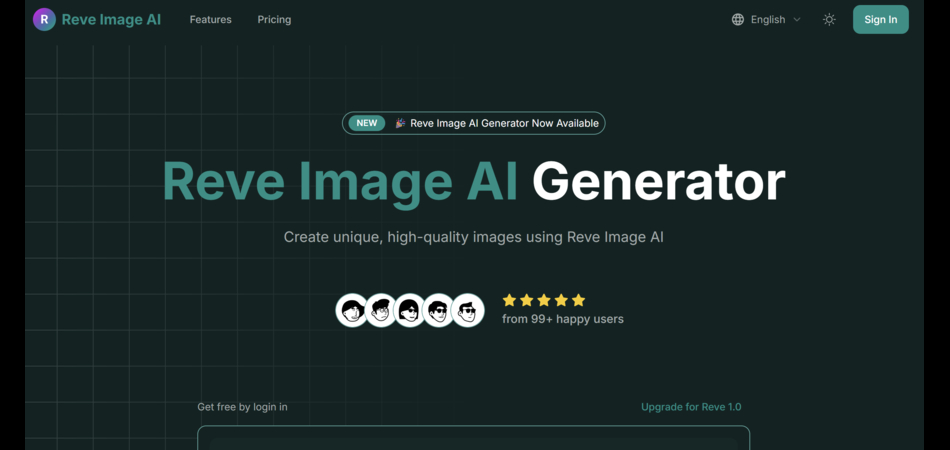The width and height of the screenshot is (950, 450).
Task: Click the 'Get free by login in' text
Action: pyautogui.click(x=242, y=407)
